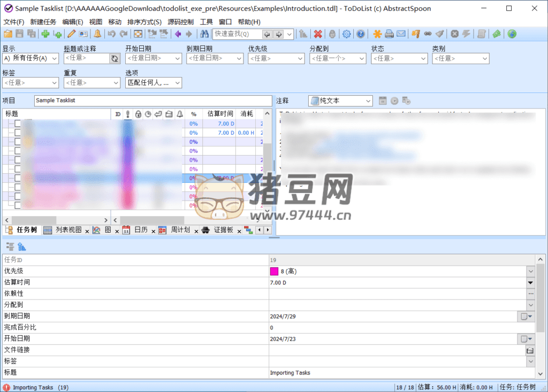Viewport: 548px width, 392px height.
Task: Click the magenta priority color swatch
Action: (275, 271)
